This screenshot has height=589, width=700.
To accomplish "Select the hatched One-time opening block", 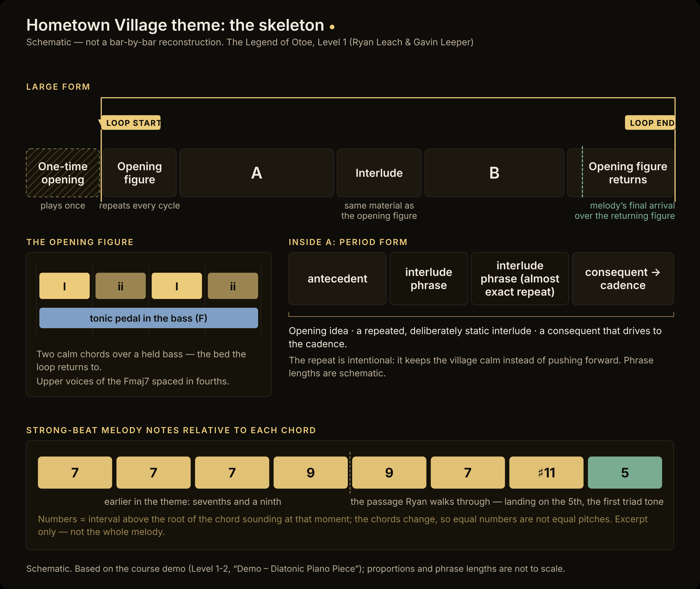I will [x=63, y=173].
